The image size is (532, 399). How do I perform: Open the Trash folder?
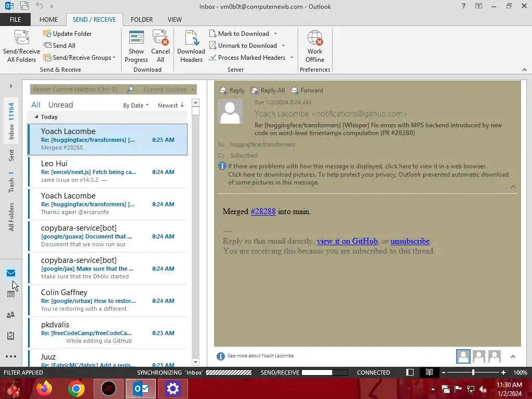(x=11, y=182)
